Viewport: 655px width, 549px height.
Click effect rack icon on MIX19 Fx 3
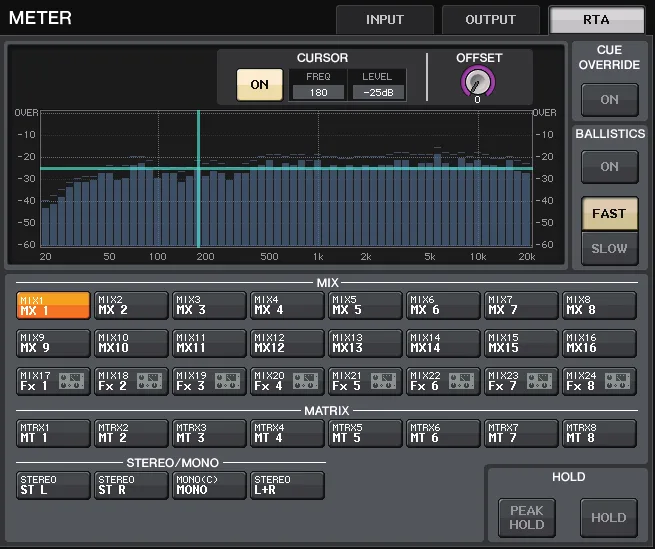click(228, 381)
